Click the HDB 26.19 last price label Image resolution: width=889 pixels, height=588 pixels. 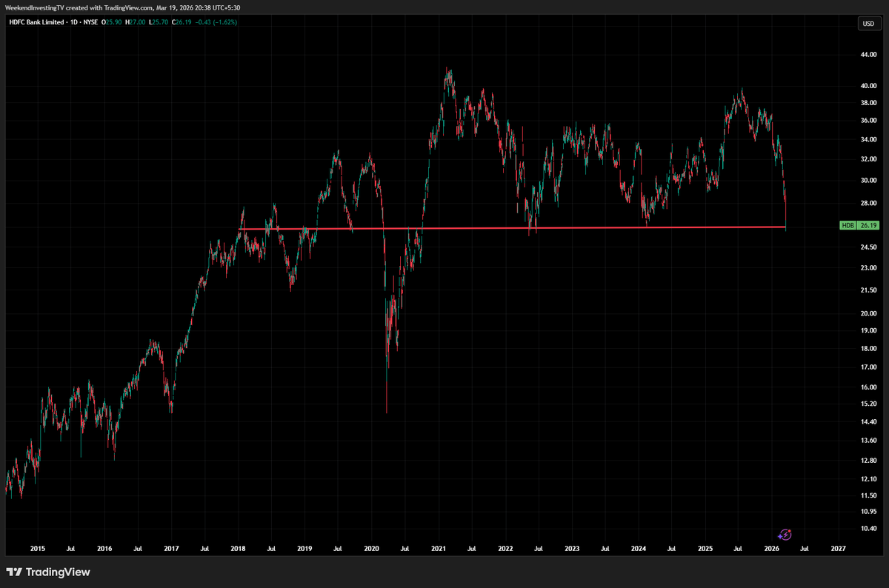(x=859, y=225)
